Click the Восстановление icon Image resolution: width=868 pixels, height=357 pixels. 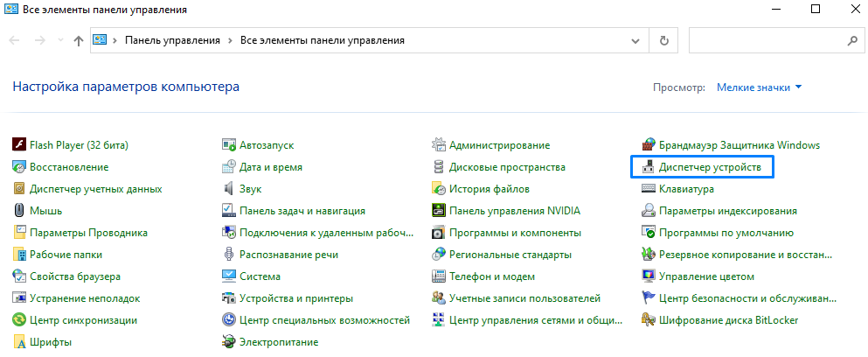coord(19,167)
